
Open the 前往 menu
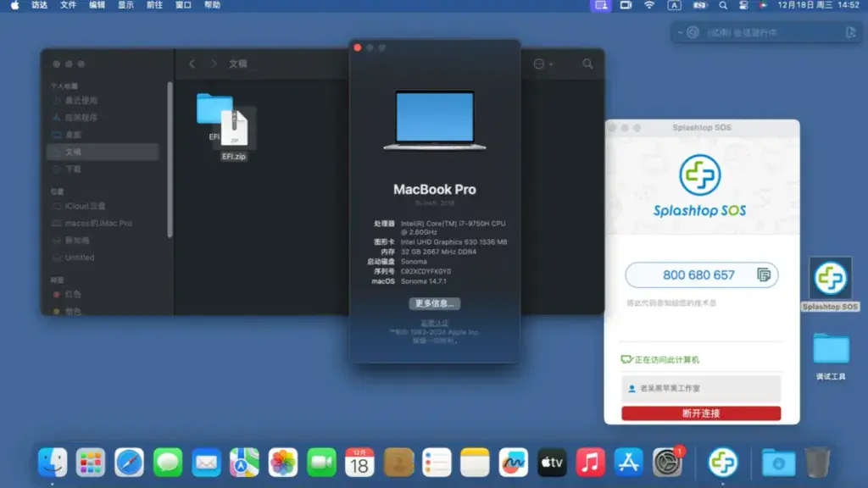(154, 6)
